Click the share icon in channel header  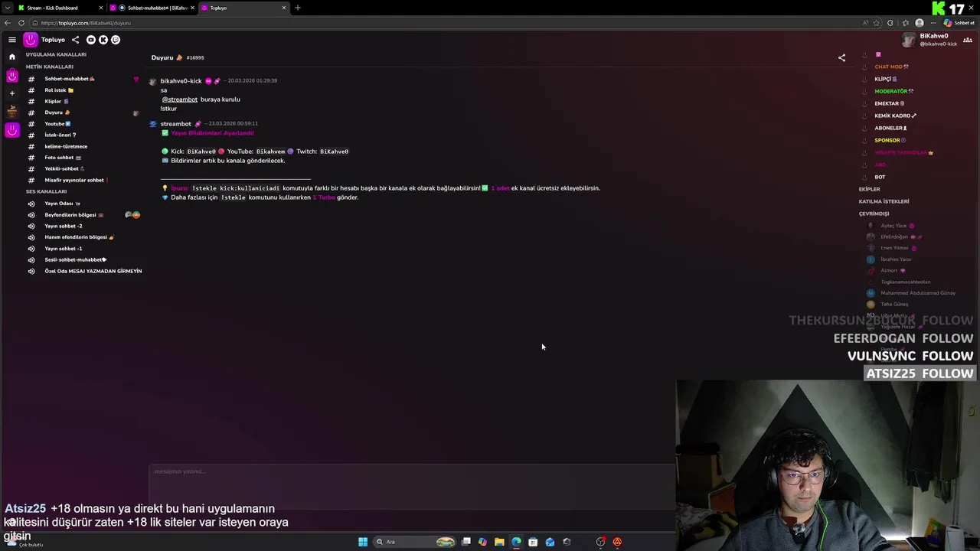841,57
